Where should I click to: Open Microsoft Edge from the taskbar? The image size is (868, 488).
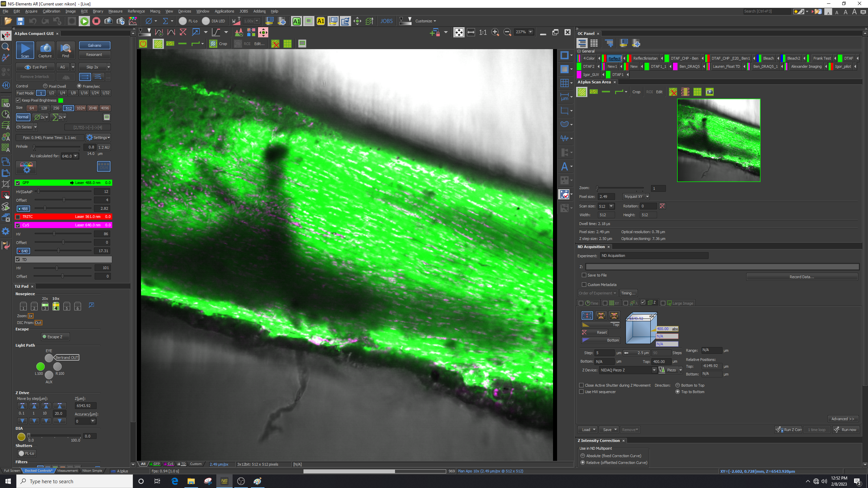click(x=175, y=481)
